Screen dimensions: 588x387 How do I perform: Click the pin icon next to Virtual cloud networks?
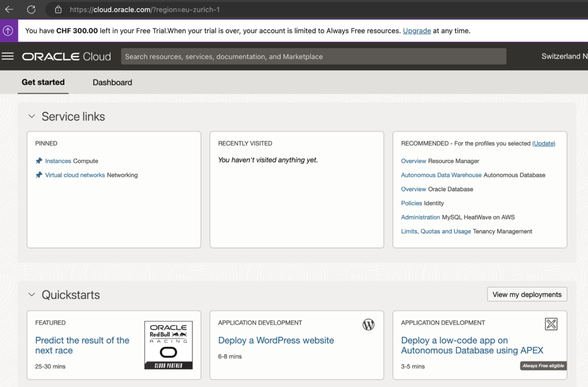[x=39, y=175]
